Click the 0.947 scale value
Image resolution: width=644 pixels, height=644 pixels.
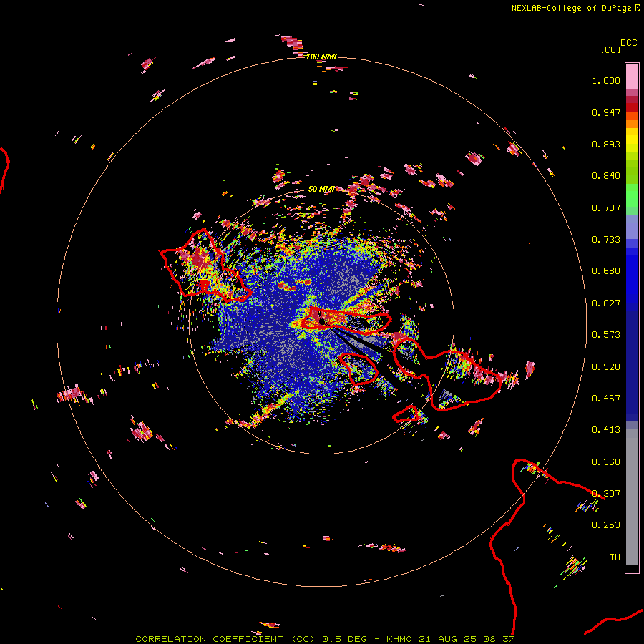click(x=606, y=112)
